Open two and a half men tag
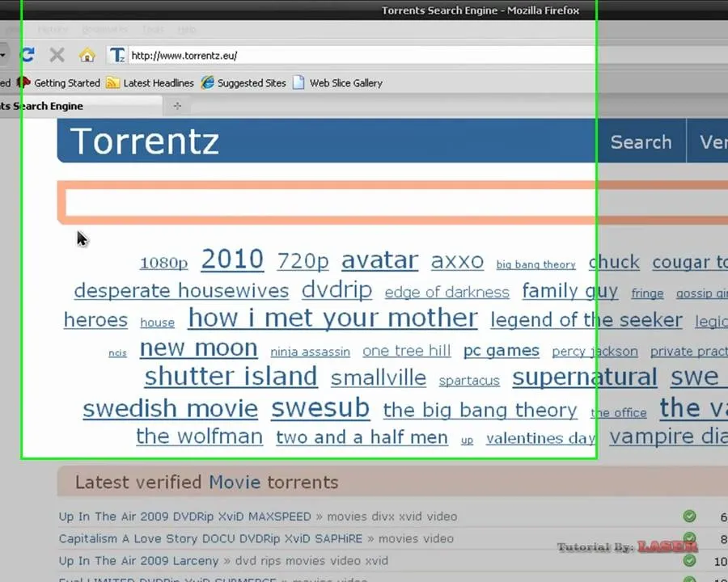 click(362, 437)
